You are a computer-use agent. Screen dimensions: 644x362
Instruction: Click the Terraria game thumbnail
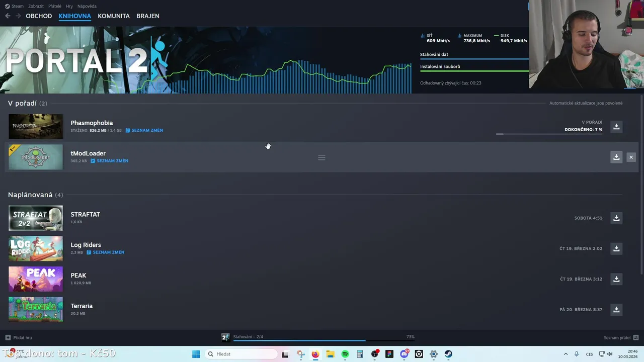point(36,310)
